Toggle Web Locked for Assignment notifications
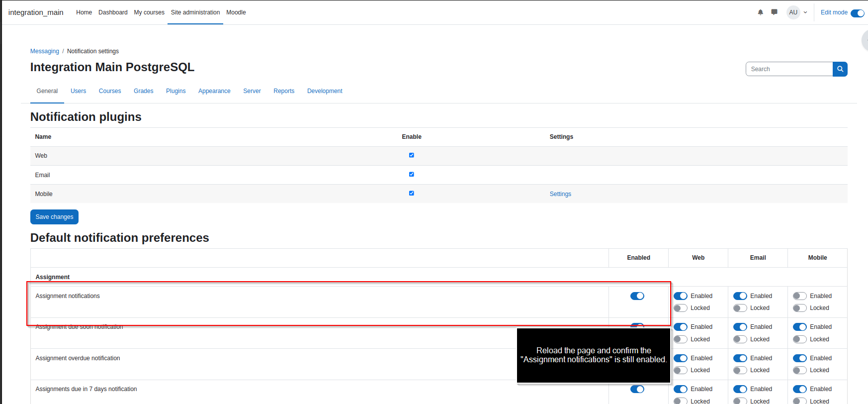The width and height of the screenshot is (868, 404). [x=680, y=308]
